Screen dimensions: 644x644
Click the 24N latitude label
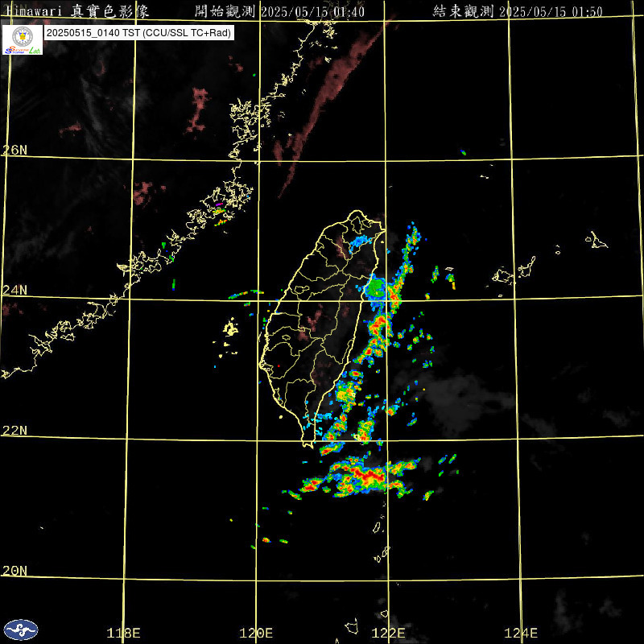pos(14,291)
